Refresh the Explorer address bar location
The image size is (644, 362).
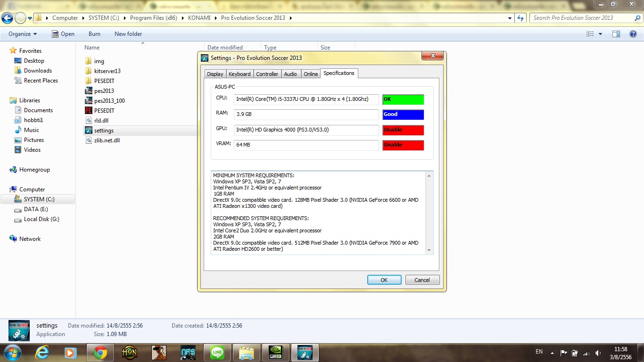520,18
